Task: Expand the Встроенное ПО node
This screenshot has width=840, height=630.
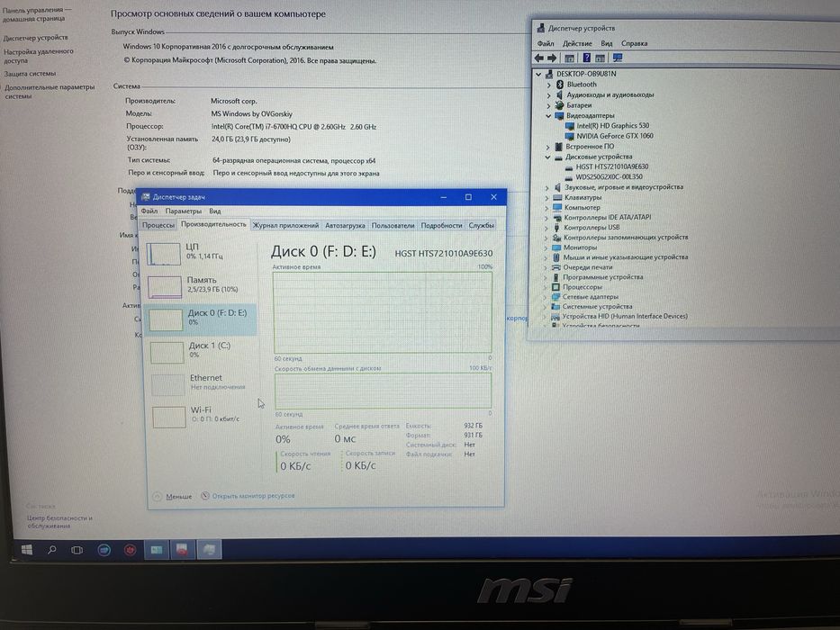Action: pos(548,147)
